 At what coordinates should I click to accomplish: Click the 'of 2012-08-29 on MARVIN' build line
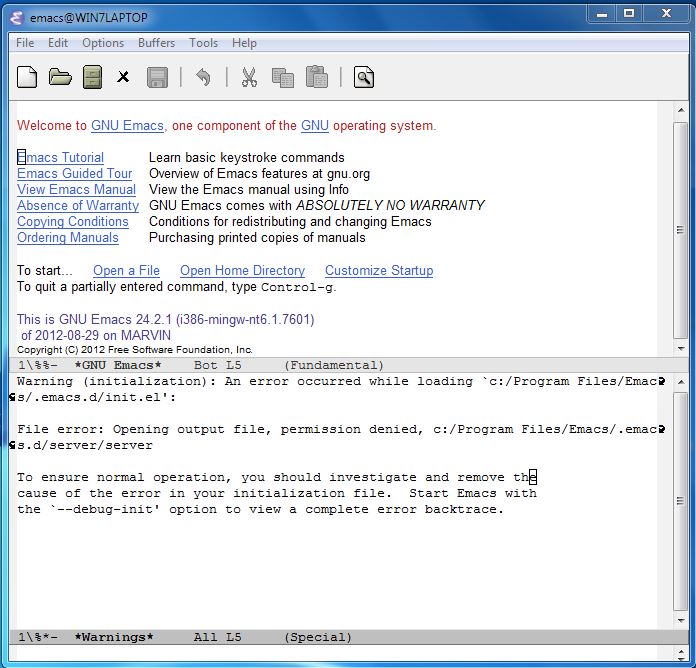coord(96,335)
